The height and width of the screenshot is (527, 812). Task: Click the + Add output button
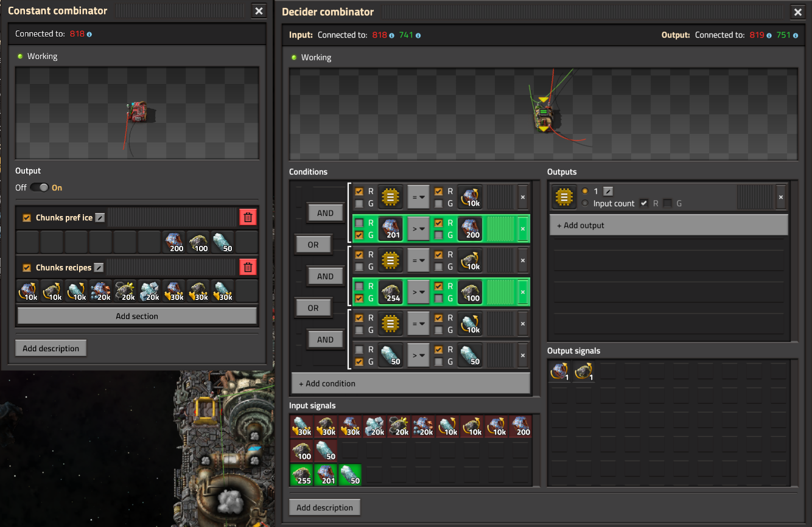tap(668, 225)
